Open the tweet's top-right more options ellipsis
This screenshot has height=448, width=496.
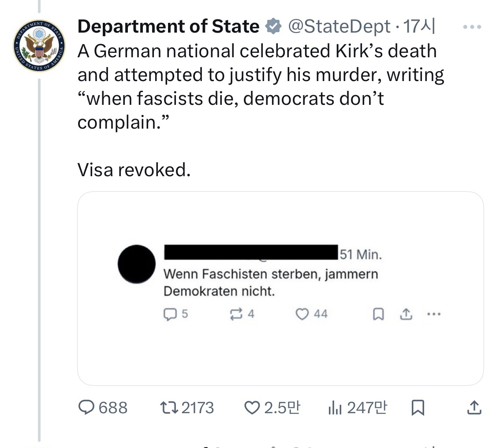coord(472,27)
